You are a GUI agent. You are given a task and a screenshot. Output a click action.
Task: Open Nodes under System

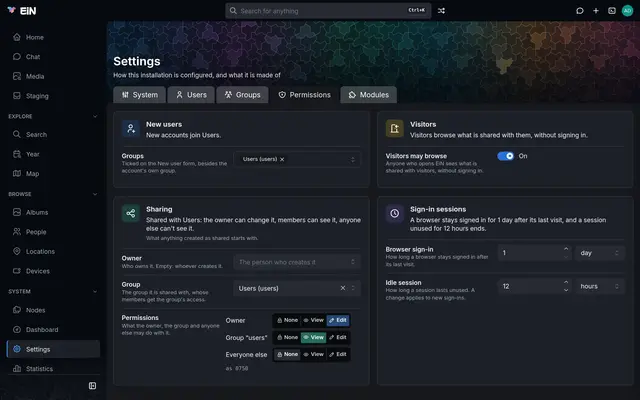tap(53, 310)
